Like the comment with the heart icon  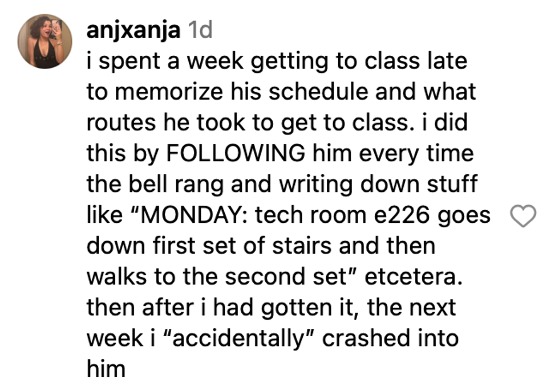pos(524,217)
